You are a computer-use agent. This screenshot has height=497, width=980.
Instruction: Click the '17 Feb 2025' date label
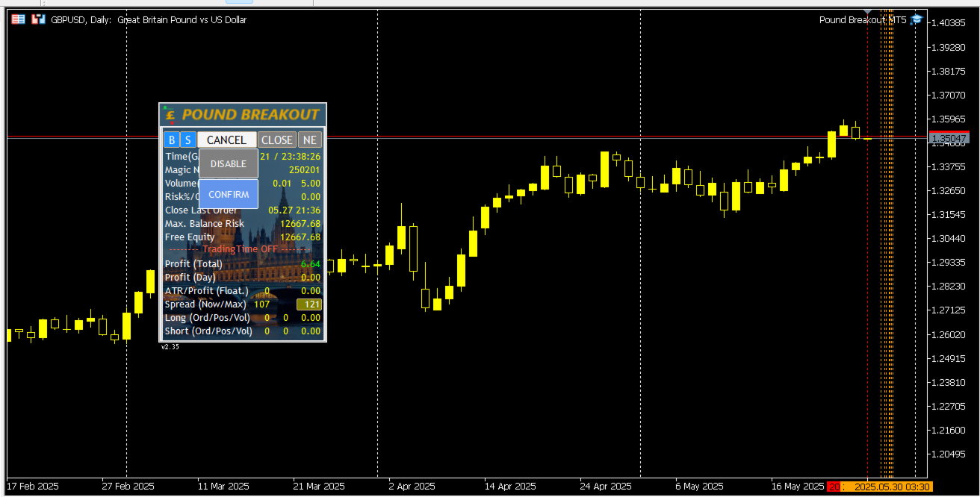click(x=32, y=487)
